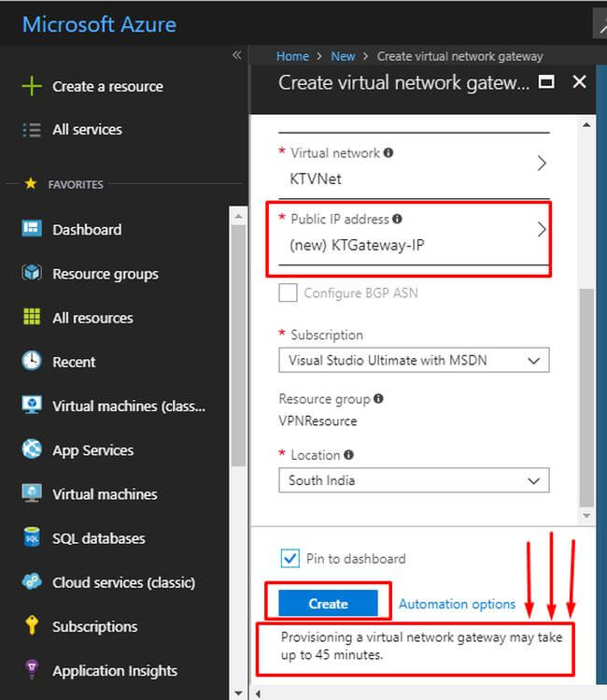Click the Subscriptions key icon
This screenshot has height=700, width=607.
32,626
